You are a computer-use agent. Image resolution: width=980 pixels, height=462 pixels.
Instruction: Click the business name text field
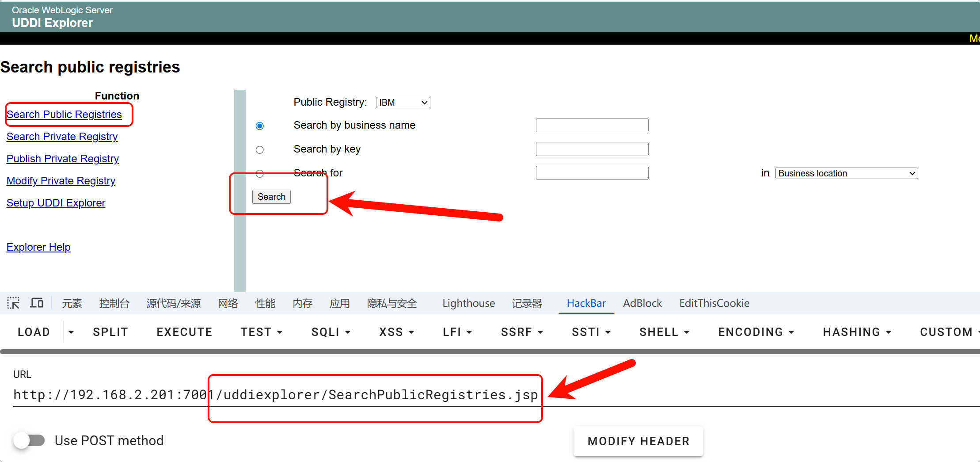pyautogui.click(x=592, y=125)
